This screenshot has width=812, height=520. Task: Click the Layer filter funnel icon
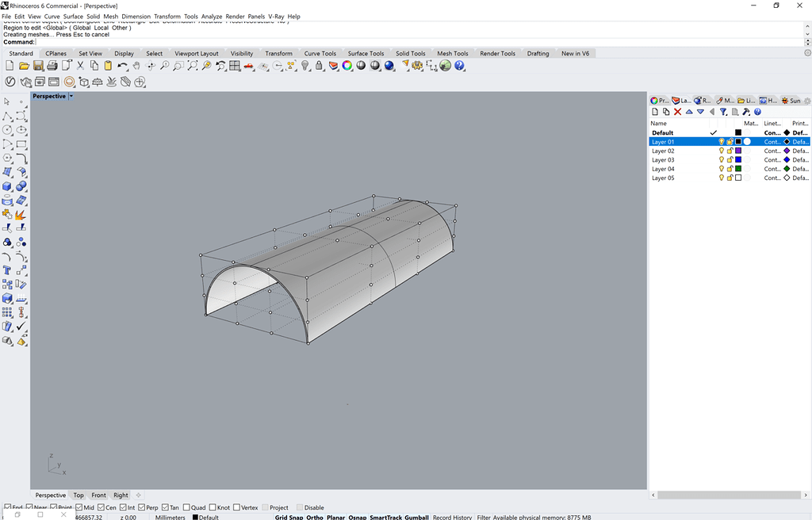point(722,112)
